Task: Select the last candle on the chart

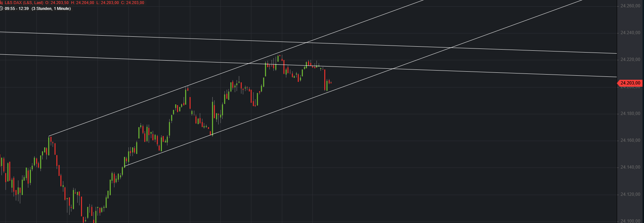Action: (x=331, y=83)
